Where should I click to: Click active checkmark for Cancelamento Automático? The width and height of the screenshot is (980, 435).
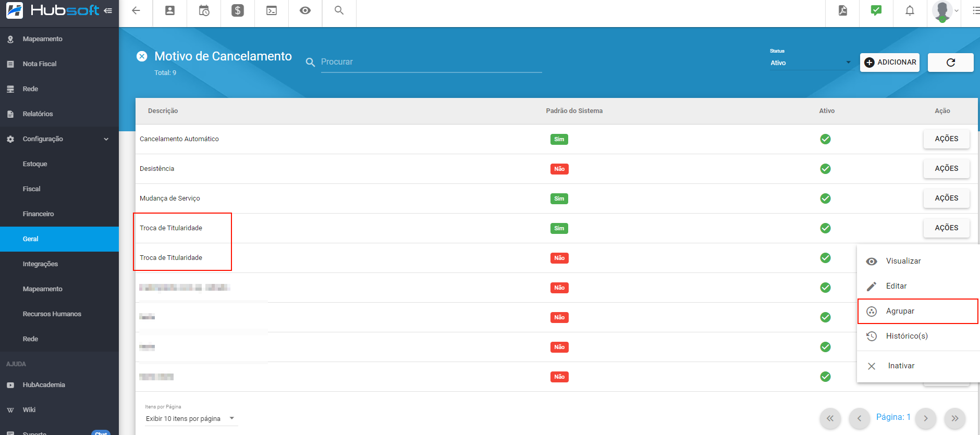click(825, 139)
